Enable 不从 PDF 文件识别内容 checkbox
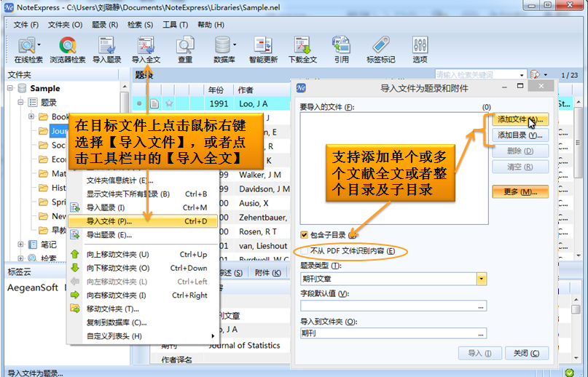Viewport: 588px width, 377px height. [x=304, y=250]
